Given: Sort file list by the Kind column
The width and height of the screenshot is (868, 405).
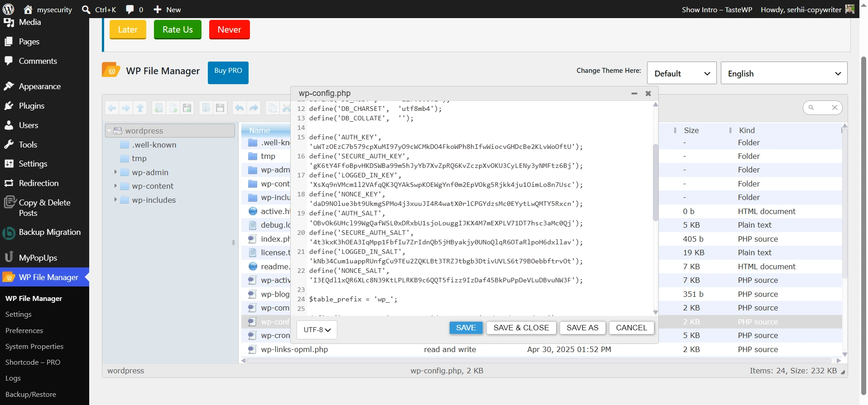Looking at the screenshot, I should click(x=747, y=130).
